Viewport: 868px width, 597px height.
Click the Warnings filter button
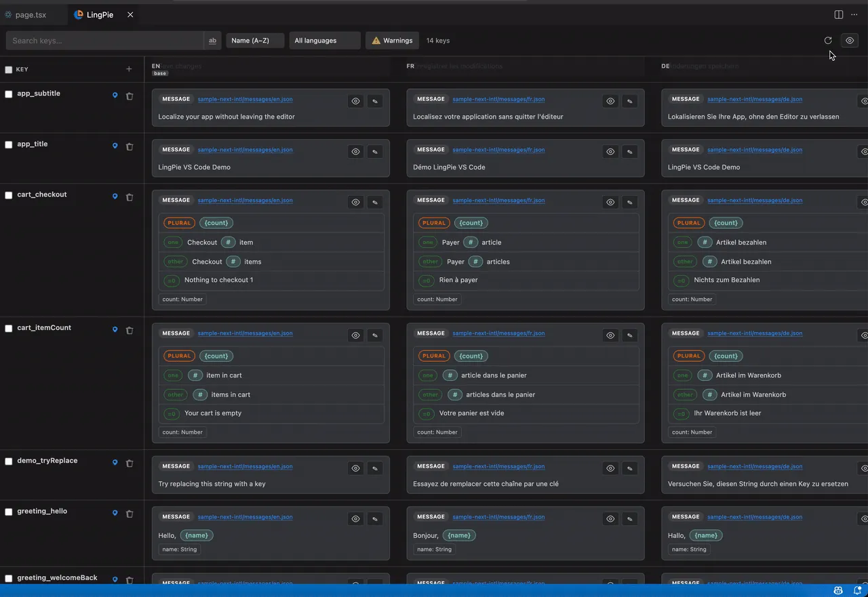point(392,41)
